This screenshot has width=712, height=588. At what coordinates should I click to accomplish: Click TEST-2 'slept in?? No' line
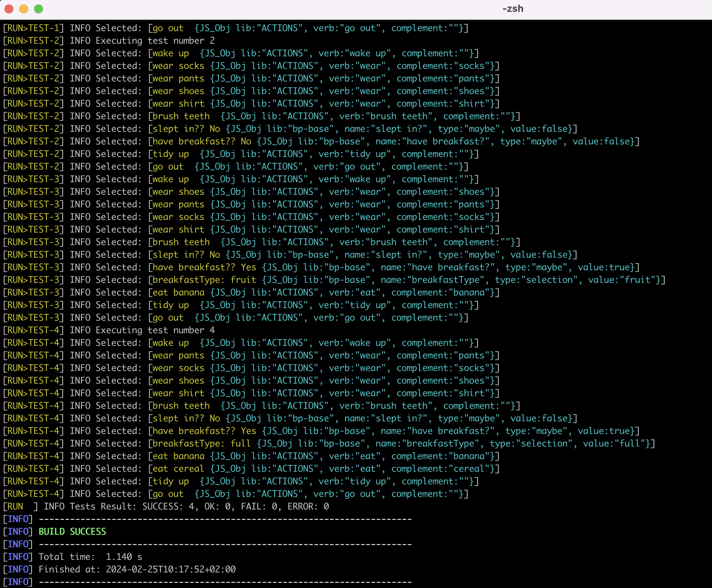click(x=290, y=129)
